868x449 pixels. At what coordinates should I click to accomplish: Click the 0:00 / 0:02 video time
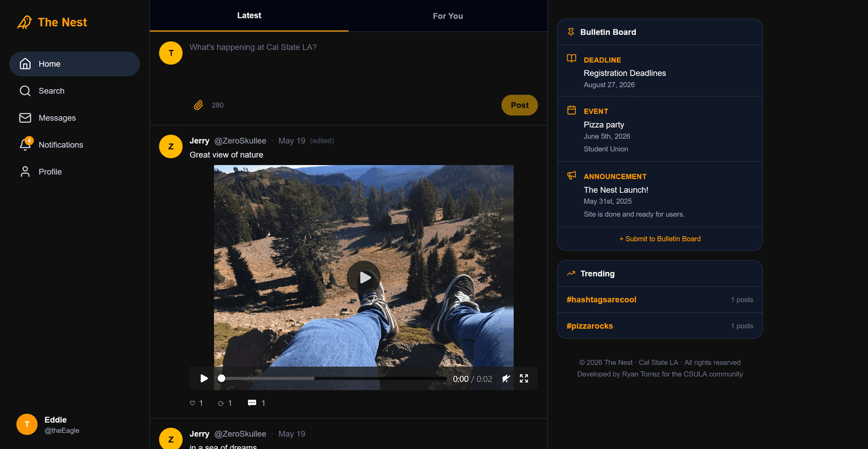(x=473, y=379)
